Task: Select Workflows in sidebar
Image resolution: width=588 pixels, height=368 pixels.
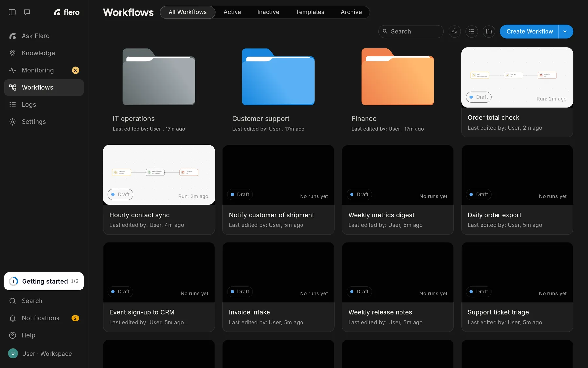Action: click(44, 87)
